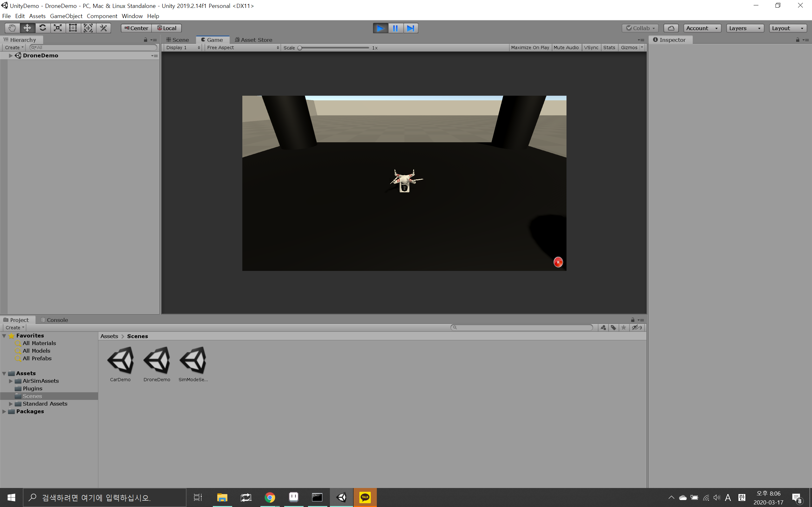812x507 pixels.
Task: Open the GameObject menu
Action: click(66, 16)
